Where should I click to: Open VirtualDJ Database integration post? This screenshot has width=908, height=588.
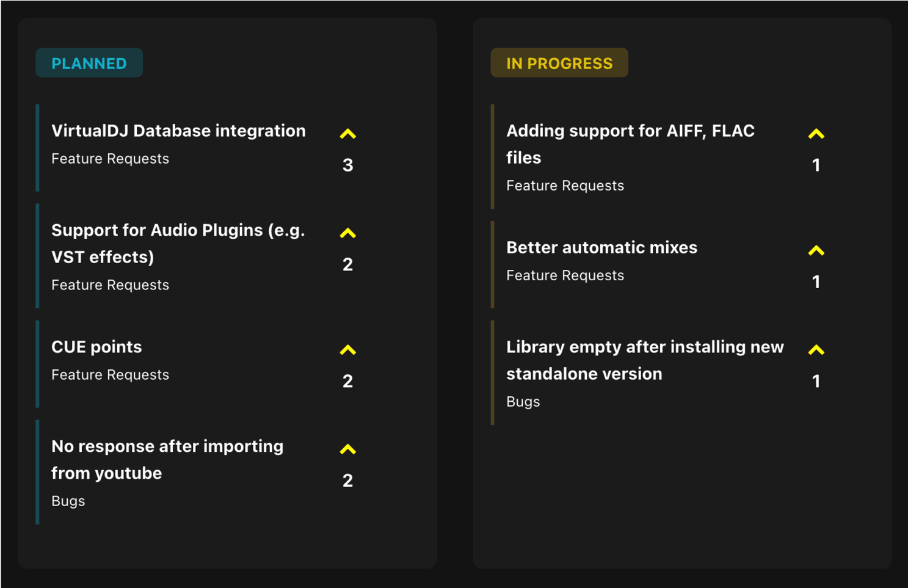click(x=178, y=131)
